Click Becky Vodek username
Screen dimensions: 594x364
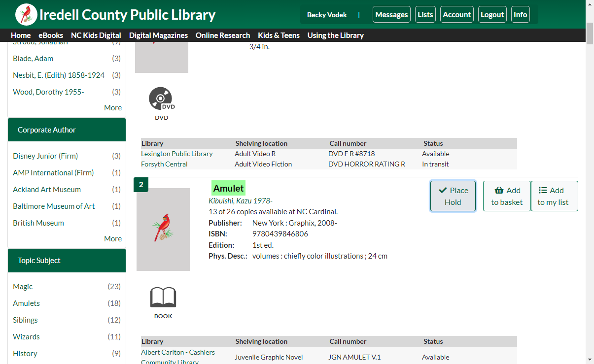(x=327, y=15)
